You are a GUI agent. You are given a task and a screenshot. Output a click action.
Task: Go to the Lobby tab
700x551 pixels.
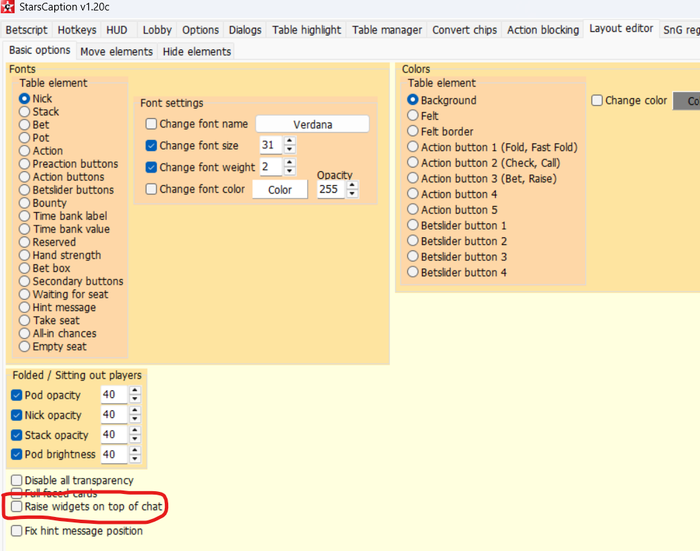point(157,30)
